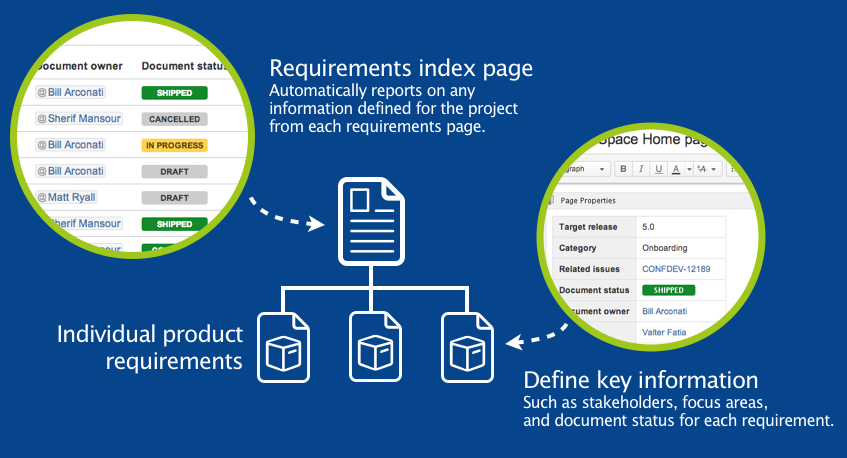Open the text color dropdown arrow
The image size is (847, 458).
687,170
